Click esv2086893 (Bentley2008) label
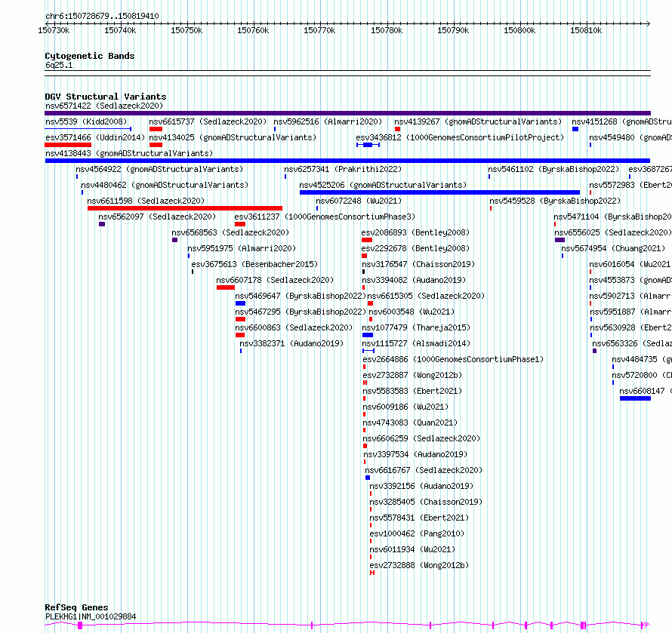 415,232
